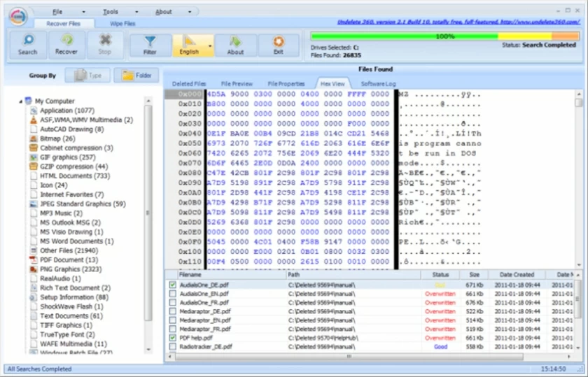588x377 pixels.
Task: Select the Hex View tab
Action: (x=332, y=83)
